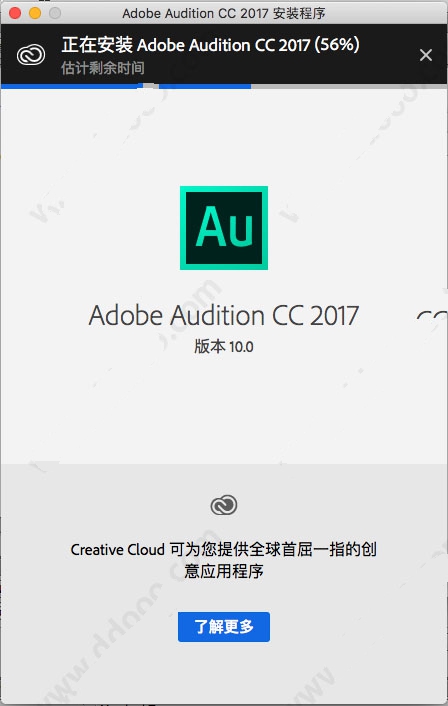This screenshot has width=448, height=706.
Task: Click the partially visible next slide at right edge
Action: (x=432, y=315)
